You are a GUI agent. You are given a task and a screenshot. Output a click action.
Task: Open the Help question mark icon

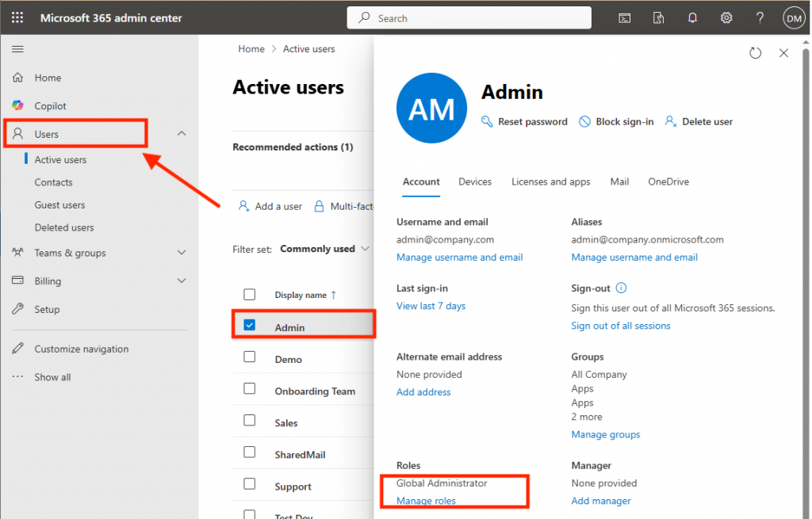click(760, 17)
